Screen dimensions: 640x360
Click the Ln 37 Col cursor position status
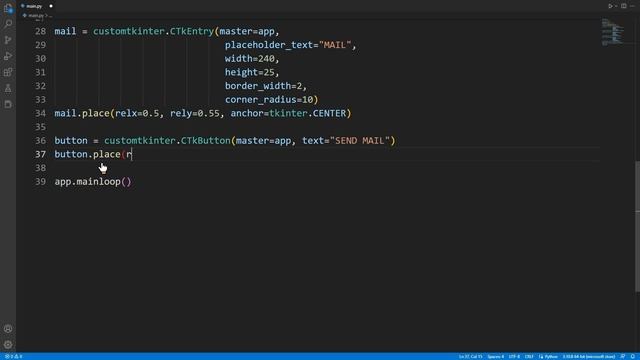(x=470, y=356)
